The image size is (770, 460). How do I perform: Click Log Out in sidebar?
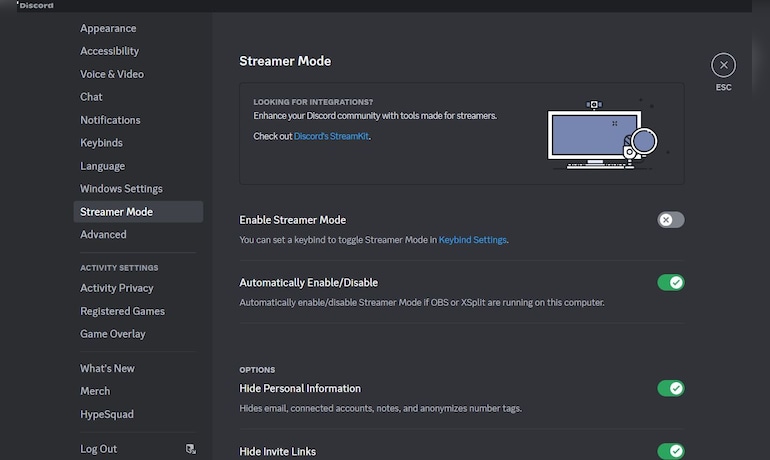[x=98, y=449]
